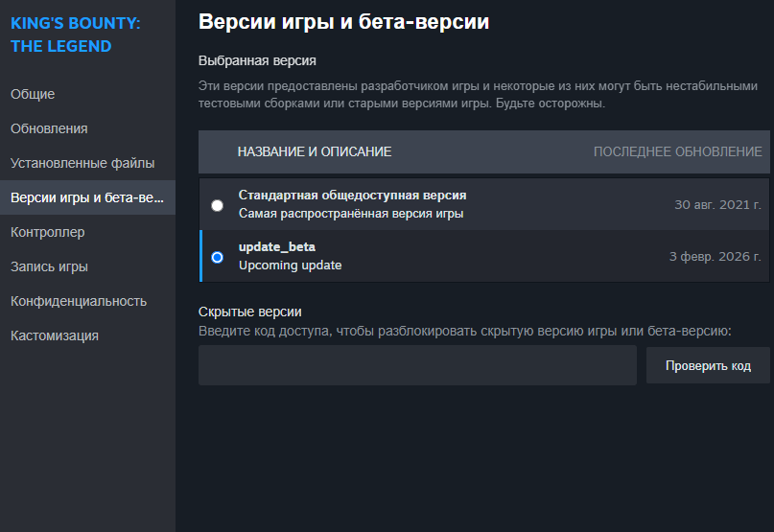774x532 pixels.
Task: Click the King's Bounty: The Legend title
Action: click(76, 35)
